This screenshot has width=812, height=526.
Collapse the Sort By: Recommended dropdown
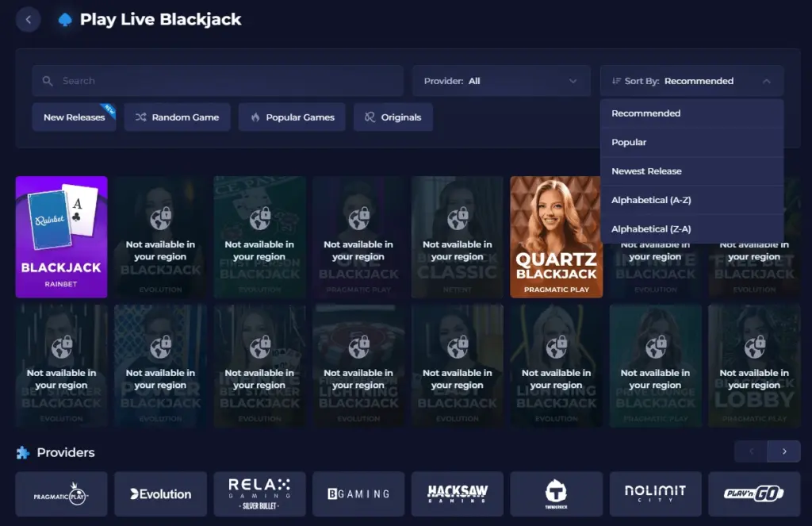click(691, 81)
